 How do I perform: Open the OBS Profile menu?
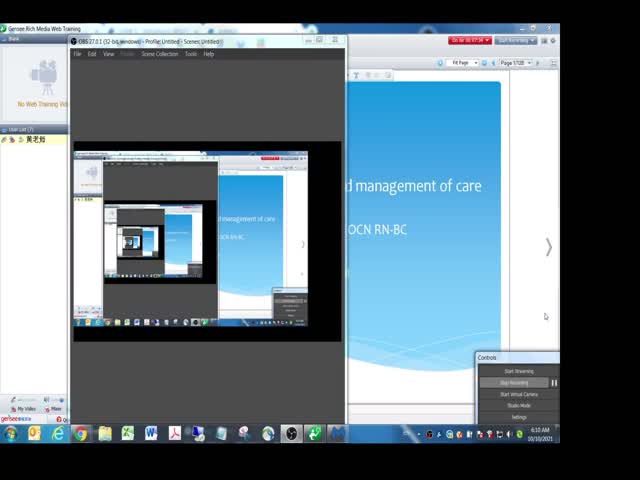(x=127, y=54)
